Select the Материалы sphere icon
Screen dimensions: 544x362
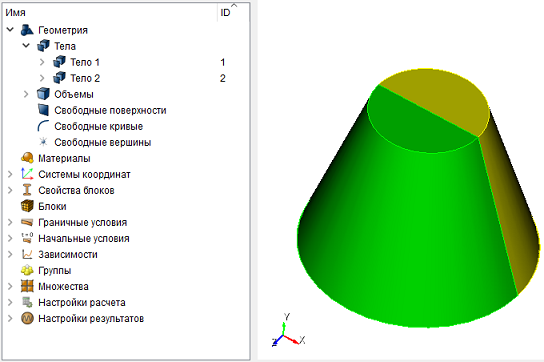click(27, 158)
